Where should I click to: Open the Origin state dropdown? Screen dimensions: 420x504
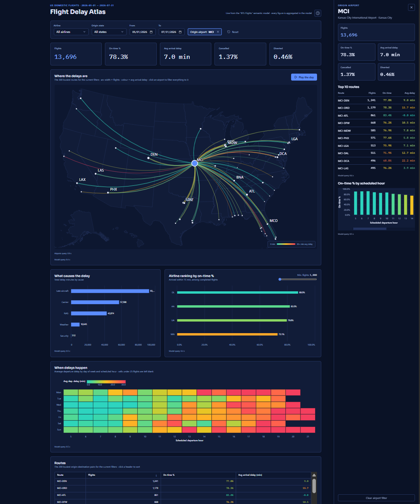(109, 32)
